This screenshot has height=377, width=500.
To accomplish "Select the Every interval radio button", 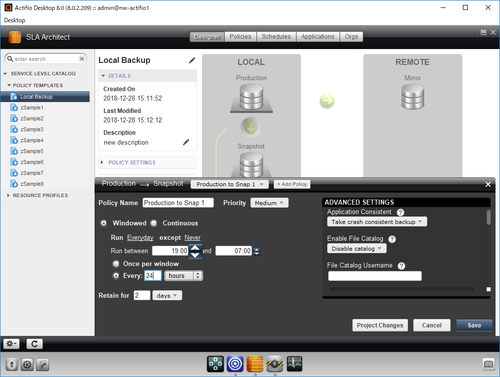I will (116, 276).
